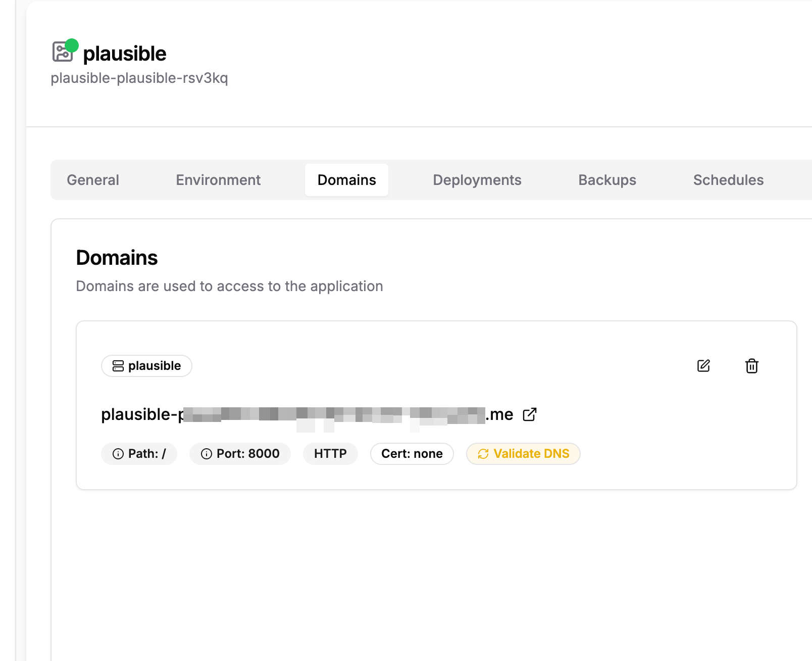The image size is (812, 661).
Task: Switch to the General tab
Action: tap(93, 180)
